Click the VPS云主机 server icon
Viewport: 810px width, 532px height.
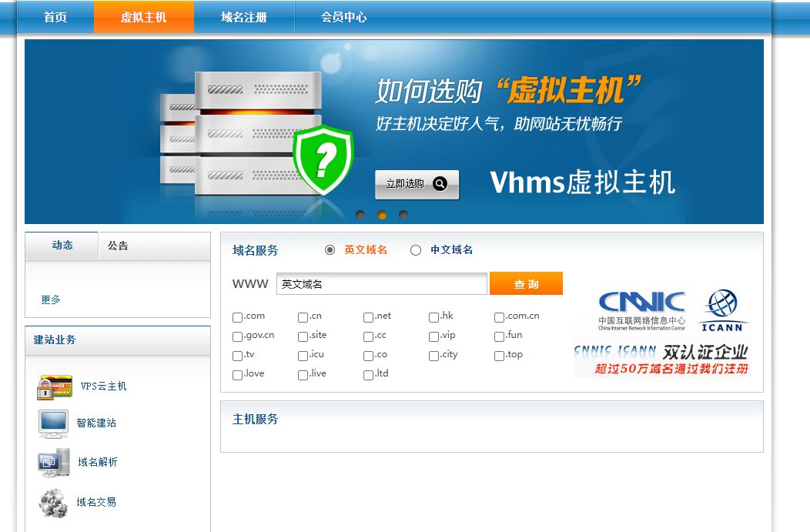pos(55,386)
